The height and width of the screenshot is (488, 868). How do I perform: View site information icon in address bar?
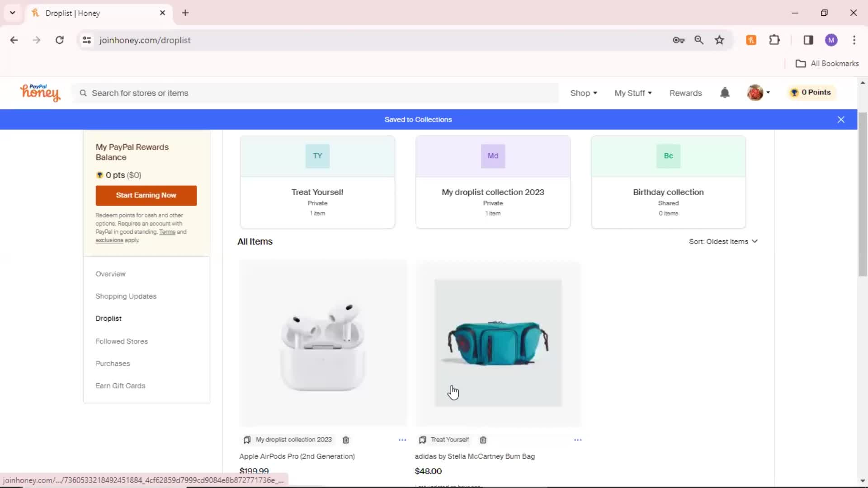[87, 40]
